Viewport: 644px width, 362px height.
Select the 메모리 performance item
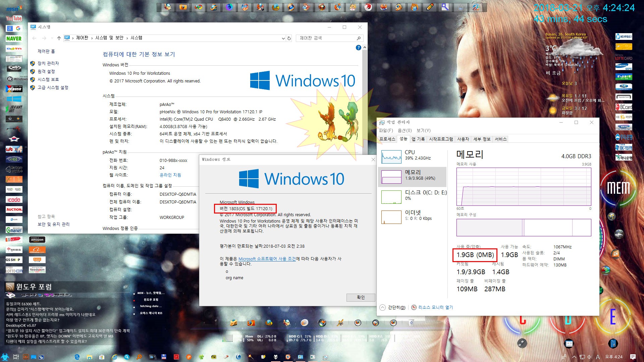pos(413,177)
